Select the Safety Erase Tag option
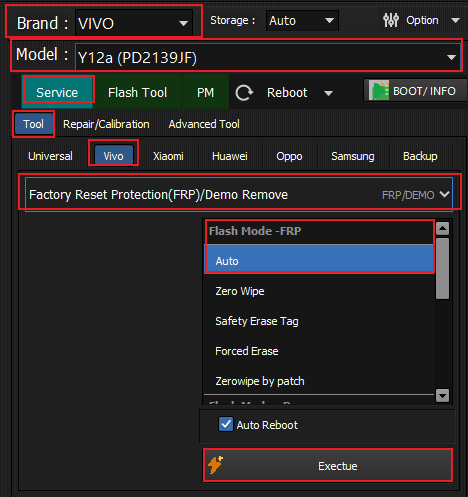The image size is (468, 497). [319, 321]
